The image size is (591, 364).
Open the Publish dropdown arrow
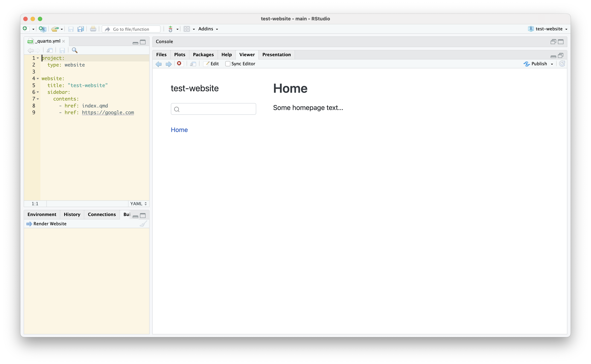point(552,64)
